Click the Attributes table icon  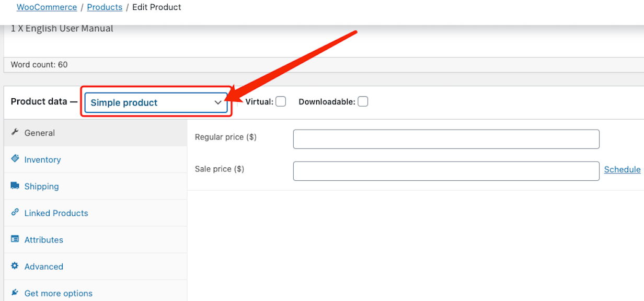tap(15, 239)
